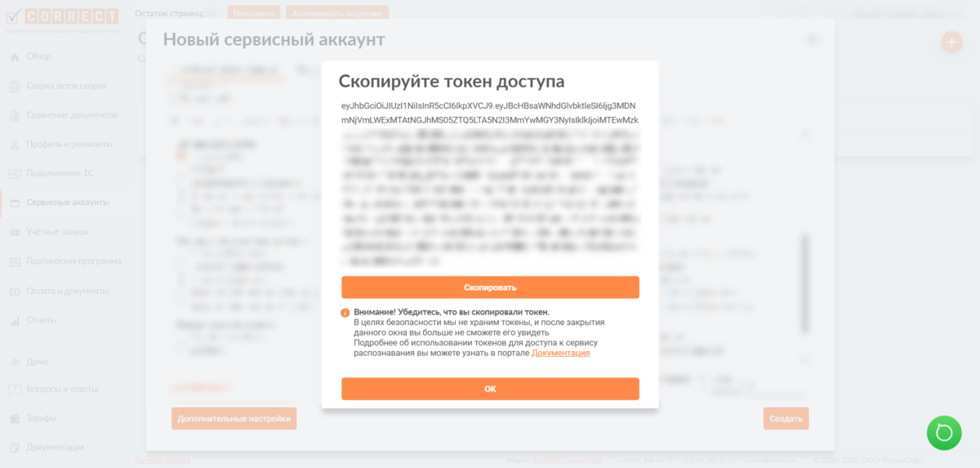The image size is (980, 468).
Task: Click the bold Внимание! Убедитесь warning text
Action: point(452,312)
